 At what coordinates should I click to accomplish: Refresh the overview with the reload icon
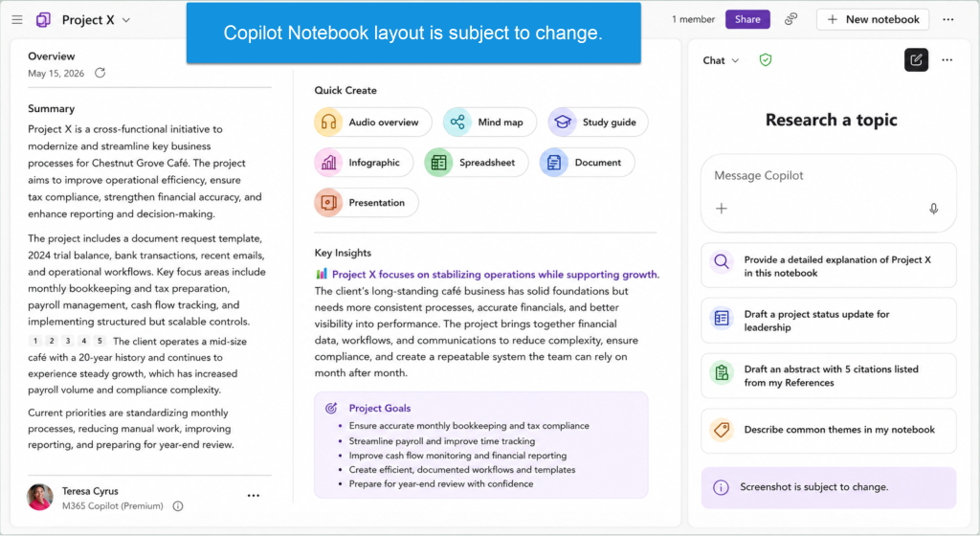tap(100, 73)
